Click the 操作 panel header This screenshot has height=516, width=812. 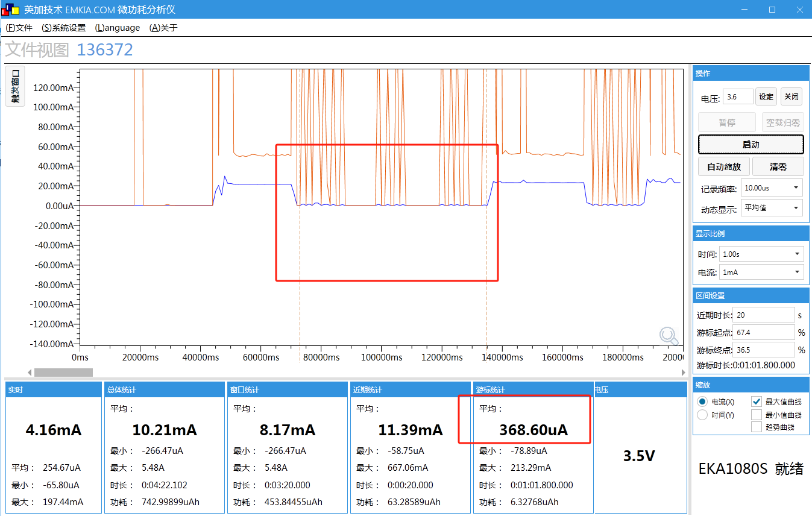(751, 73)
